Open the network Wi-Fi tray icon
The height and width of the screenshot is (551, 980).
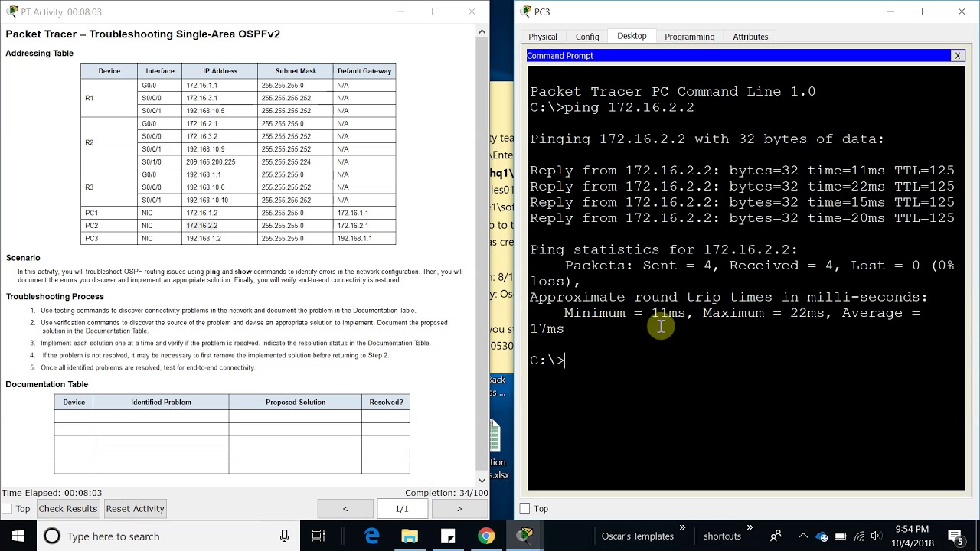[859, 536]
